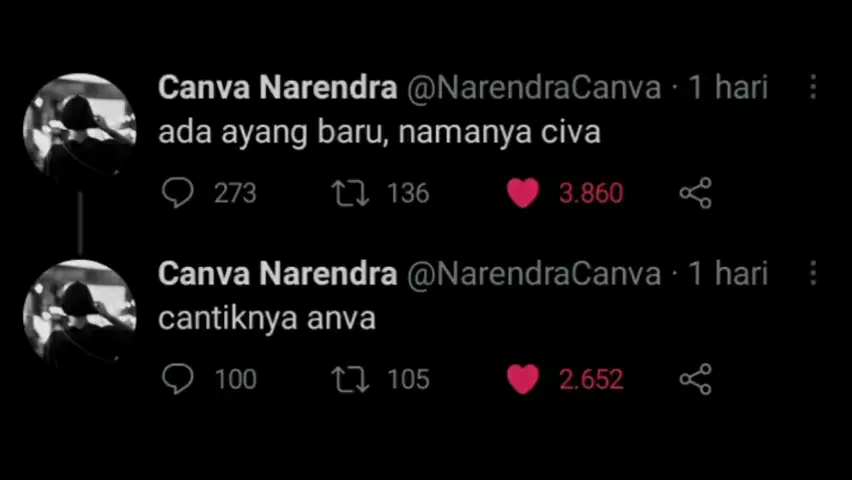Viewport: 852px width, 480px height.
Task: Click the 105 retweets count
Action: point(408,380)
